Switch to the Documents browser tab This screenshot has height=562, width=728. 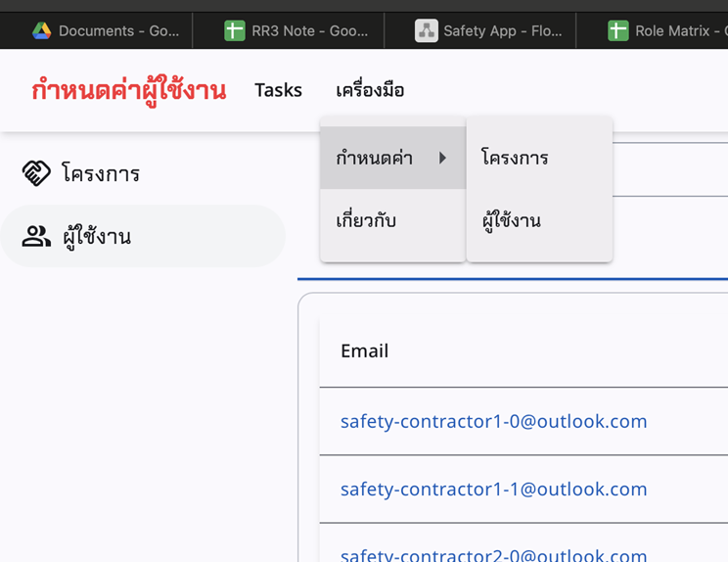[x=96, y=30]
